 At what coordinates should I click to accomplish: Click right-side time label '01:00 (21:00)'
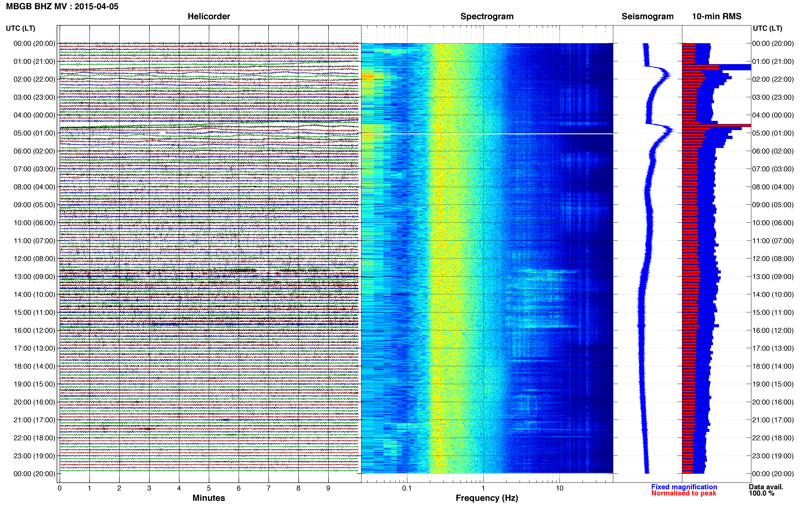coord(773,62)
